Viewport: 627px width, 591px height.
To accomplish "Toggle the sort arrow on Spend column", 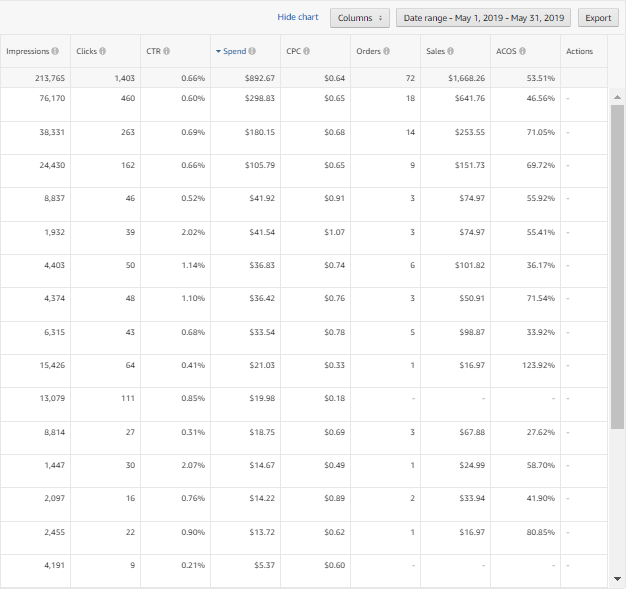I will [219, 51].
